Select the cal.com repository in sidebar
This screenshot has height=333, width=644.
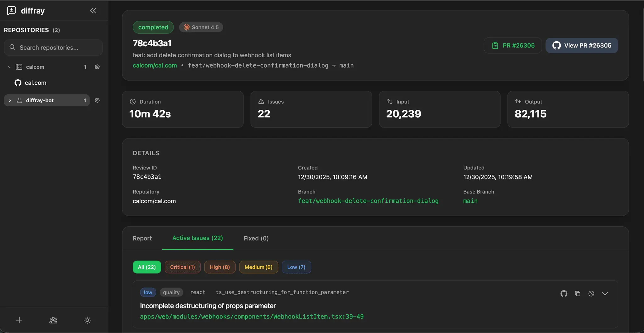pyautogui.click(x=36, y=83)
